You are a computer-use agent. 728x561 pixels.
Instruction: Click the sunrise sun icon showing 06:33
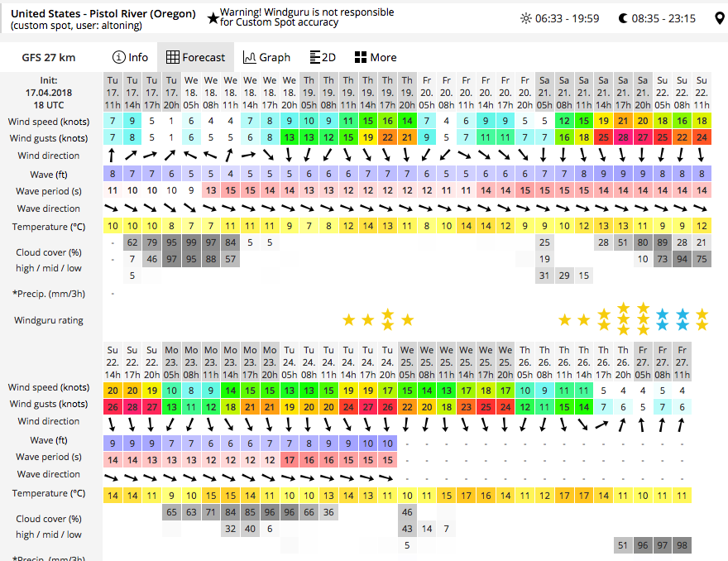(527, 18)
